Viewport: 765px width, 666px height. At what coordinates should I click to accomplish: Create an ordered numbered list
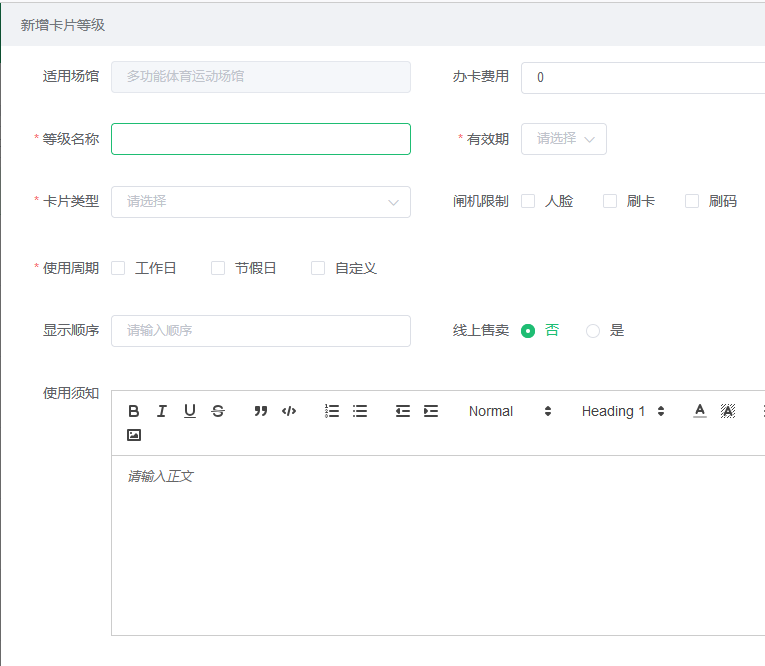[332, 411]
